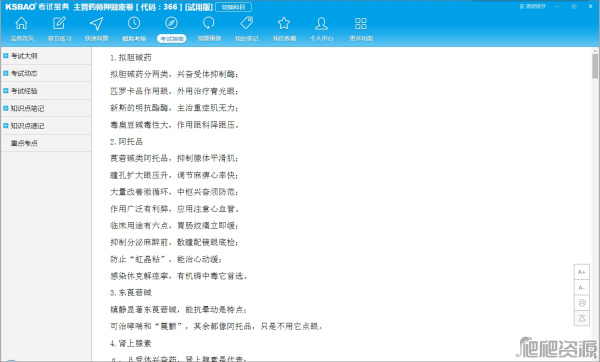Open 我的收藏 star icon
This screenshot has width=600, height=362.
click(x=284, y=23)
